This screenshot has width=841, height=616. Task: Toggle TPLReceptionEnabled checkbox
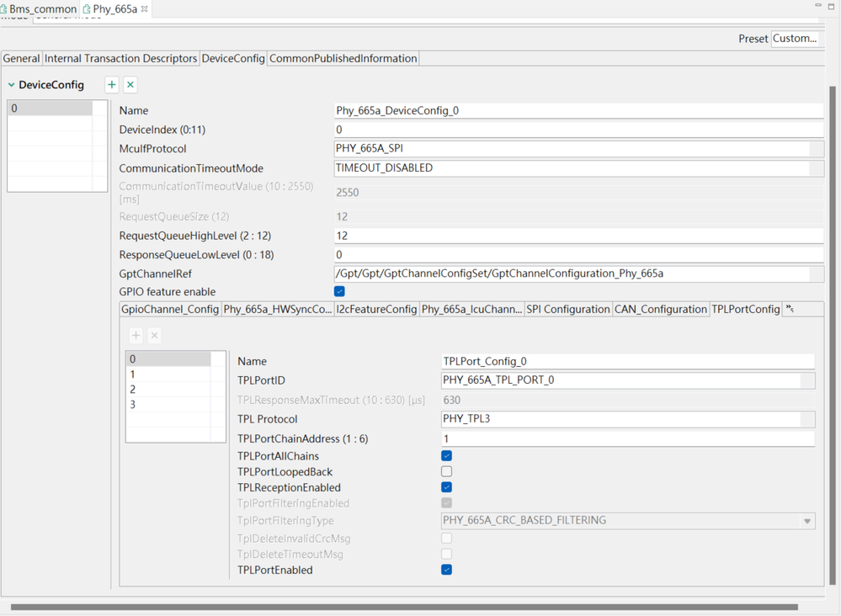click(x=447, y=487)
